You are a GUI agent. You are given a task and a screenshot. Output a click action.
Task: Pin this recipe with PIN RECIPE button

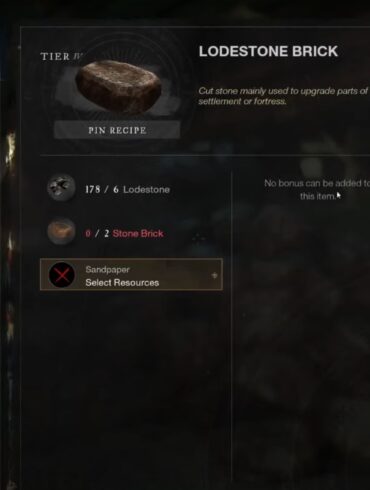(x=117, y=130)
